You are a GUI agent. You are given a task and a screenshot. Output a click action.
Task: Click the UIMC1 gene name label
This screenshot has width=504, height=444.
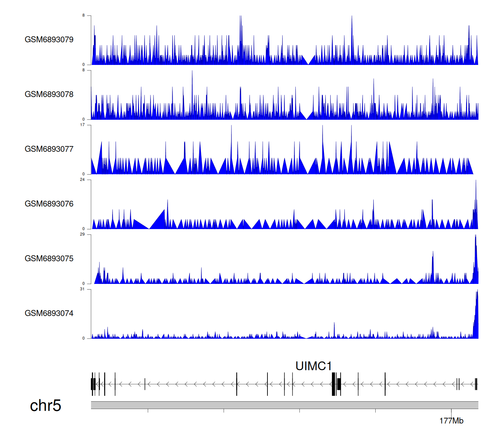313,366
